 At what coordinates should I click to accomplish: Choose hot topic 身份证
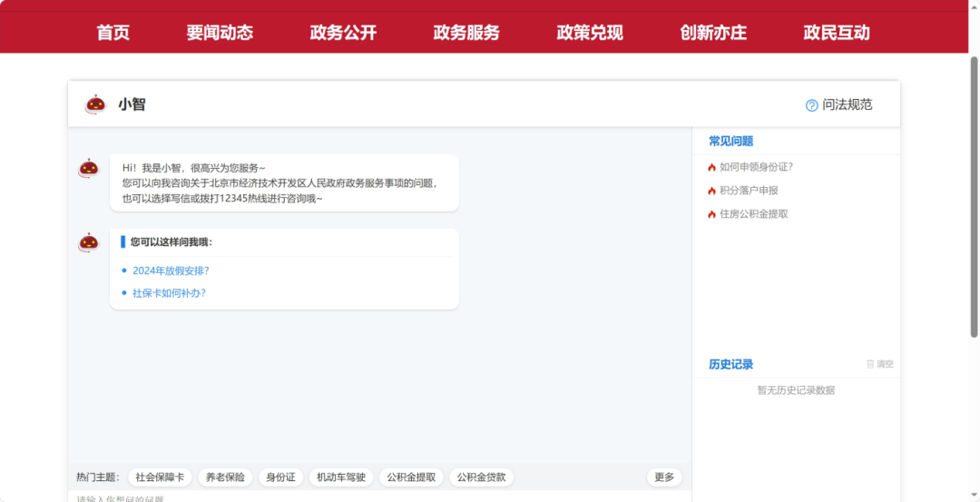tap(280, 477)
